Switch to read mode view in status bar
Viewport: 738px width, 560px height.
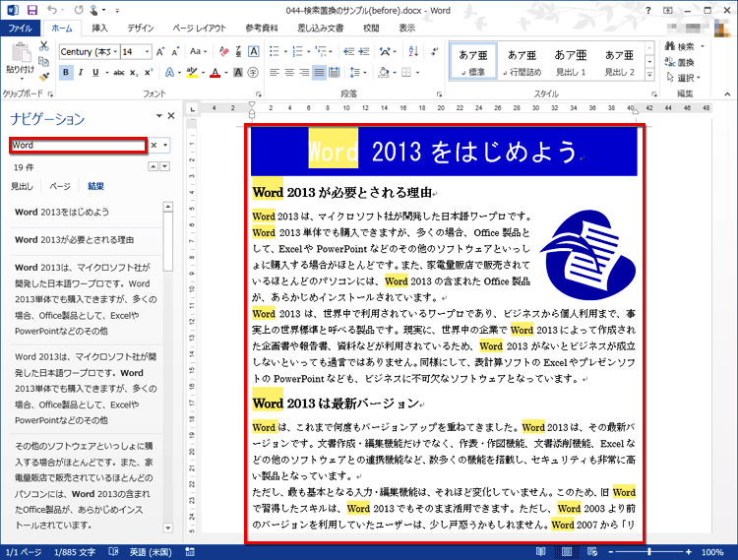(541, 551)
